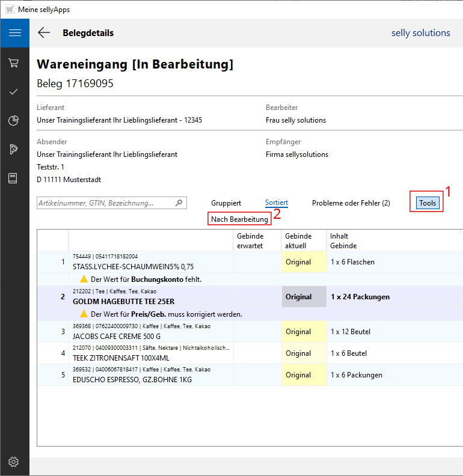The image size is (463, 476).
Task: Choose the Nach Bearbeitung sort option
Action: click(239, 219)
